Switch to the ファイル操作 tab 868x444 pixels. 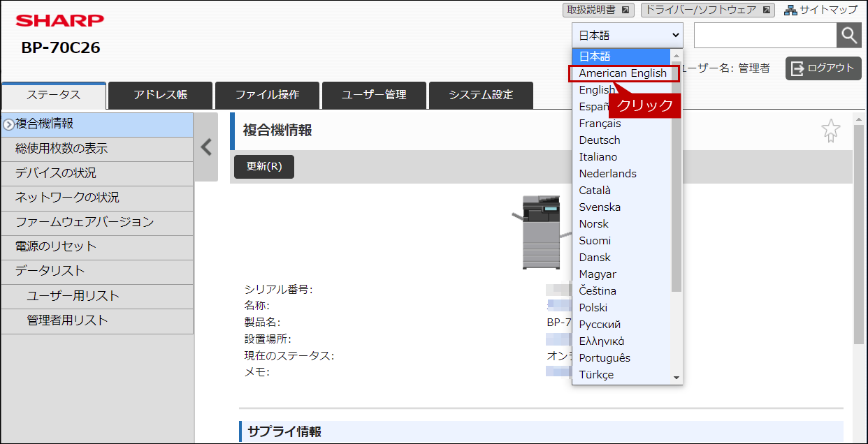point(267,95)
